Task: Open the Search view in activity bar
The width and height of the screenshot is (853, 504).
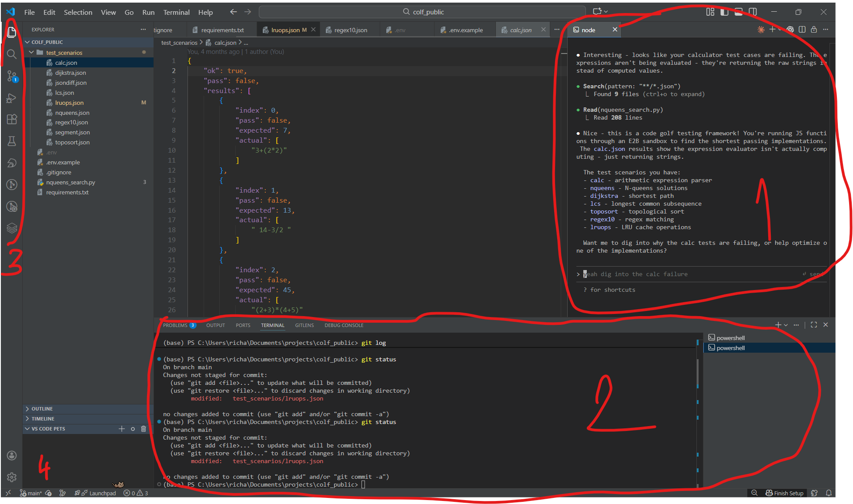Action: tap(12, 54)
